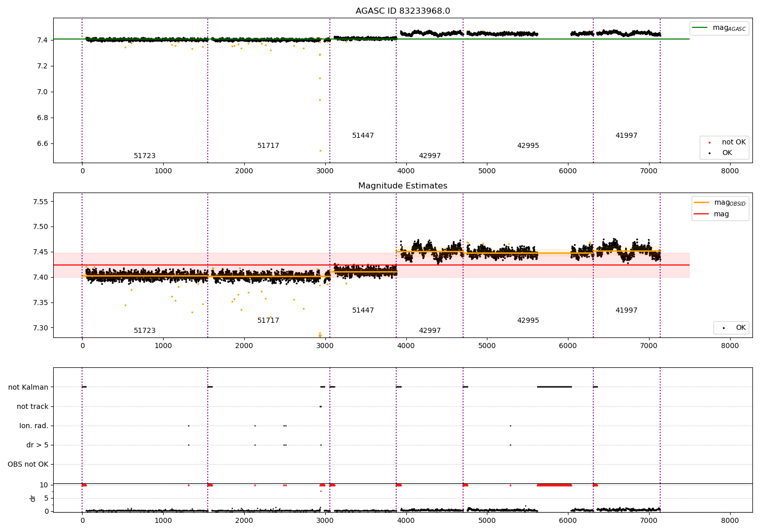Viewport: 760px width, 532px height.
Task: Click the 'Ion. rad.' row label
Action: [34, 426]
